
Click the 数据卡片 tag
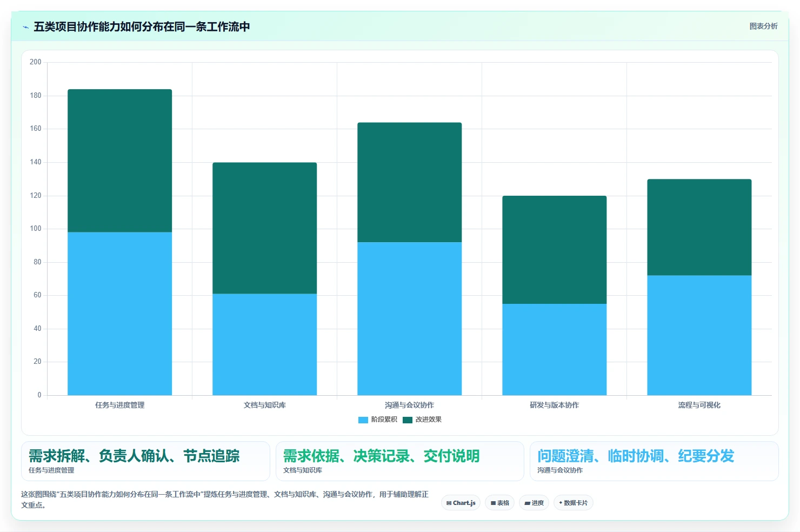(x=573, y=503)
